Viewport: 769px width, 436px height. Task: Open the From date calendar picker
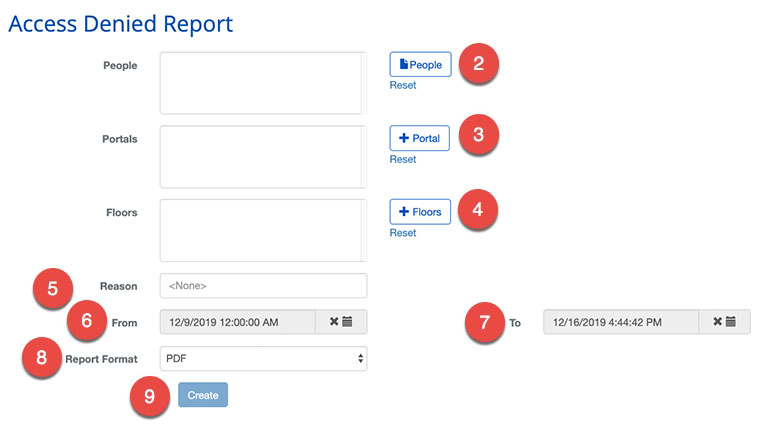347,322
